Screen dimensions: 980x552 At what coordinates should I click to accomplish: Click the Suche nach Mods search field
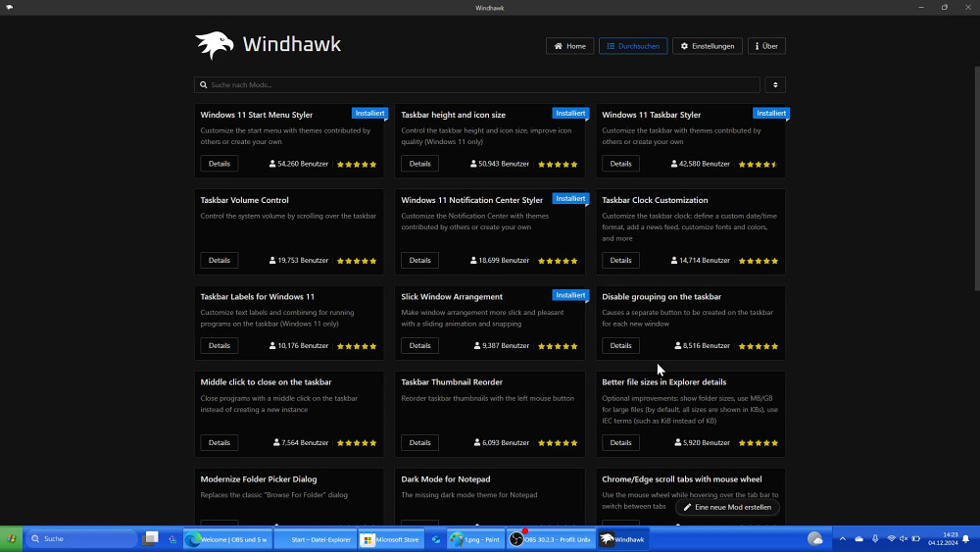point(477,85)
